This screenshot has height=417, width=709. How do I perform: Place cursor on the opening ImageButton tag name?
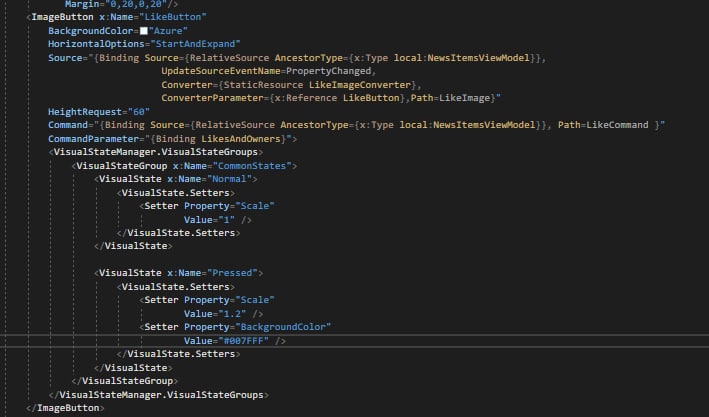click(62, 17)
